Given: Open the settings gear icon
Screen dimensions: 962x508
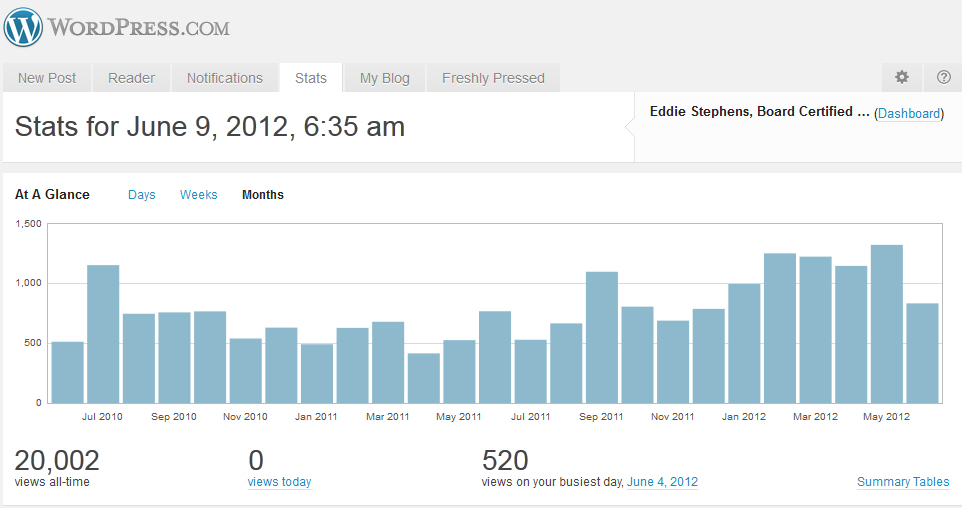Looking at the screenshot, I should [x=902, y=77].
